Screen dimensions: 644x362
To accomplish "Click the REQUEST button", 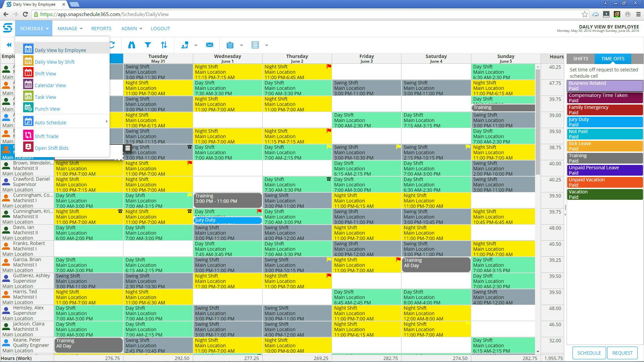I will [622, 353].
